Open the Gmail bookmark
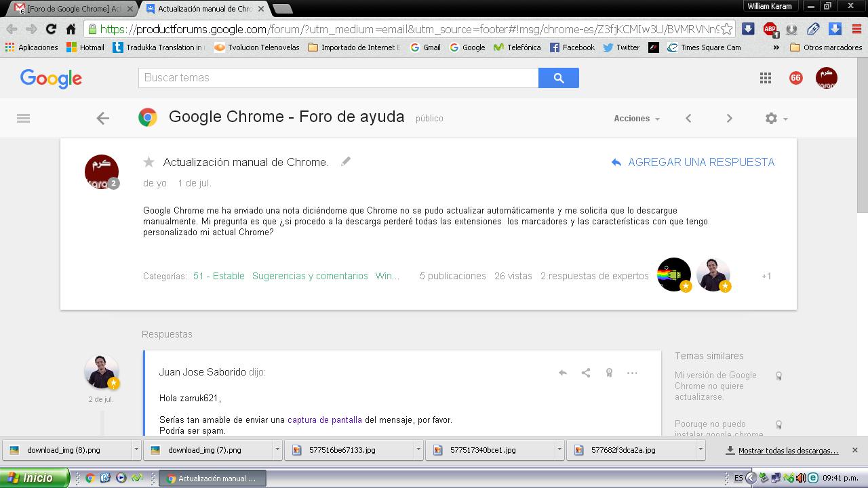Image resolution: width=868 pixels, height=488 pixels. [425, 47]
